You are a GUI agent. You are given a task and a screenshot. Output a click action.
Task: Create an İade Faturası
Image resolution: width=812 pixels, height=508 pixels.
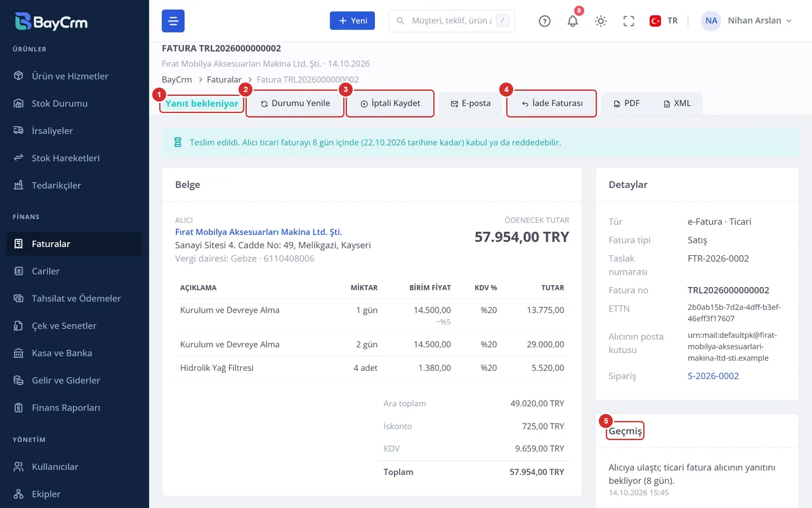[551, 104]
